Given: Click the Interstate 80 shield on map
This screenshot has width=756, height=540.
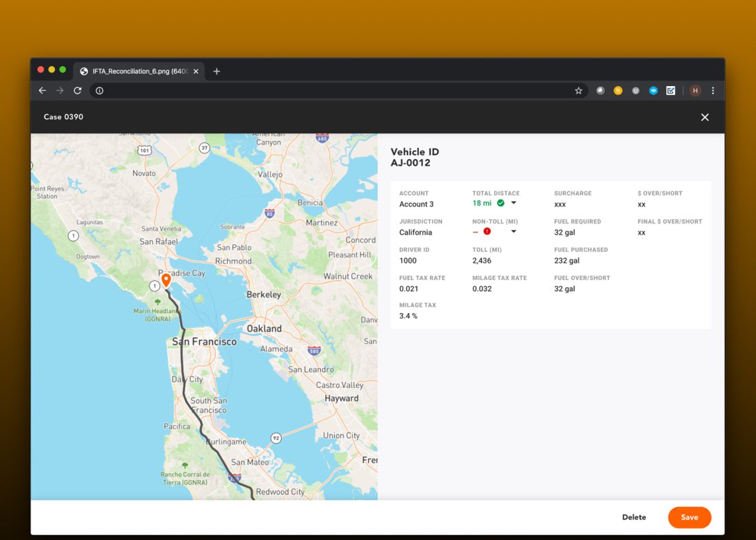Looking at the screenshot, I should click(269, 213).
